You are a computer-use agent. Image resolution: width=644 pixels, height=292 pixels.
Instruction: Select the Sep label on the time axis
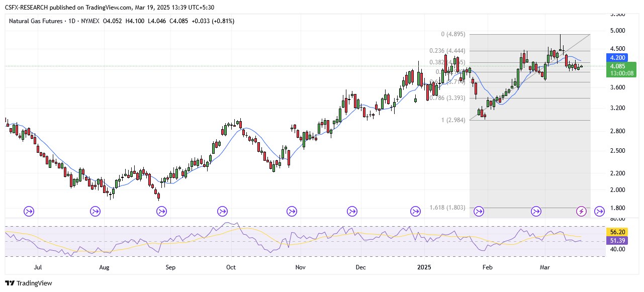tap(170, 268)
